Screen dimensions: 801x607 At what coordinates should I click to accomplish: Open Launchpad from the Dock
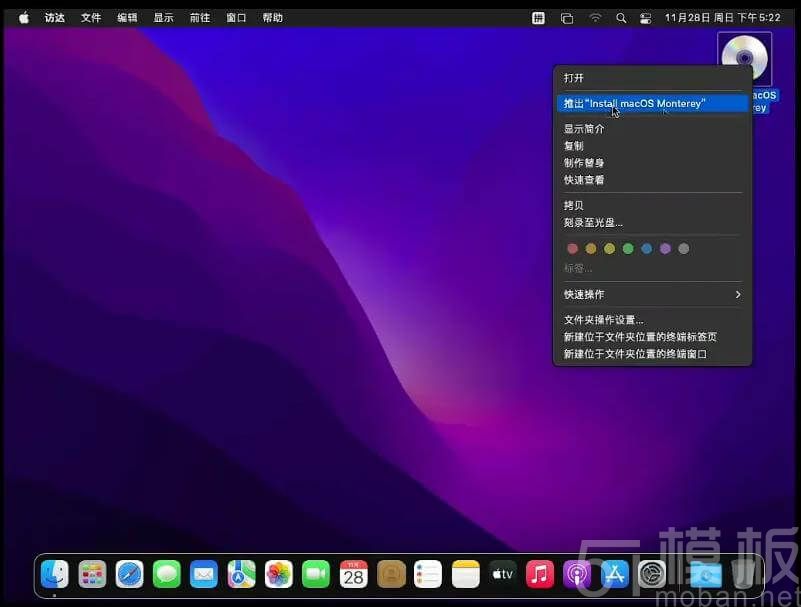pyautogui.click(x=92, y=574)
